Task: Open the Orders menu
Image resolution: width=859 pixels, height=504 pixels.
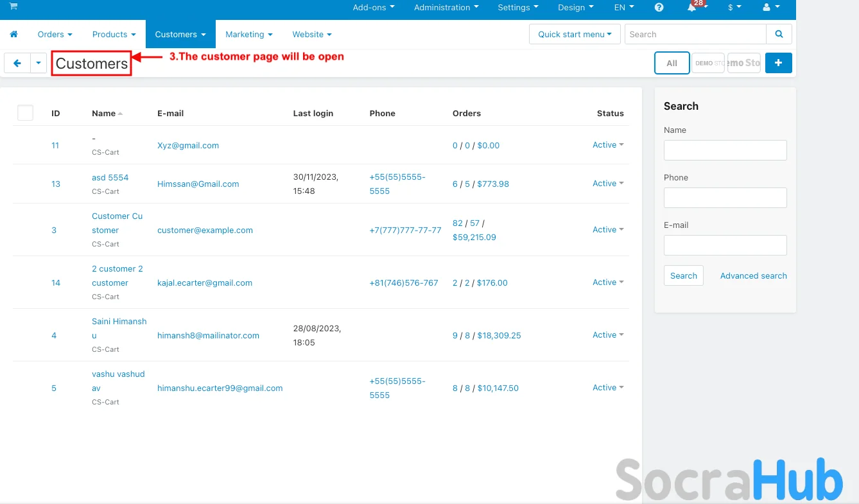Action: click(55, 35)
